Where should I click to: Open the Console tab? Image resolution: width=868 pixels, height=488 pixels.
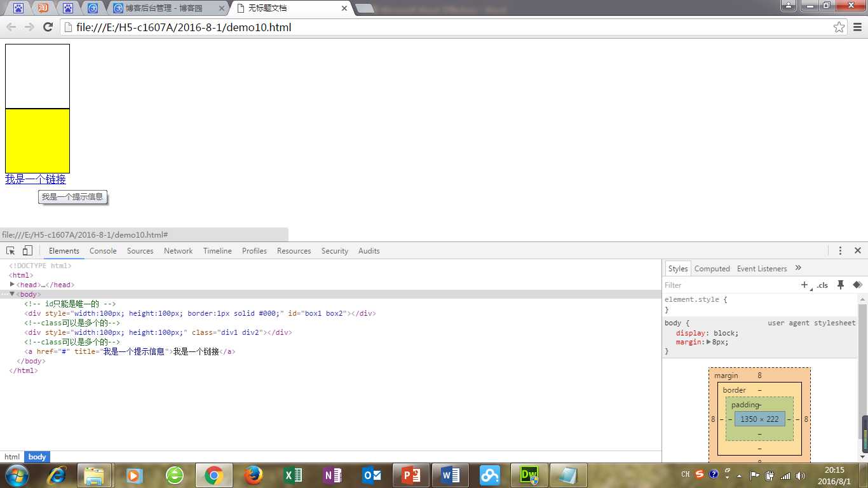pyautogui.click(x=103, y=251)
